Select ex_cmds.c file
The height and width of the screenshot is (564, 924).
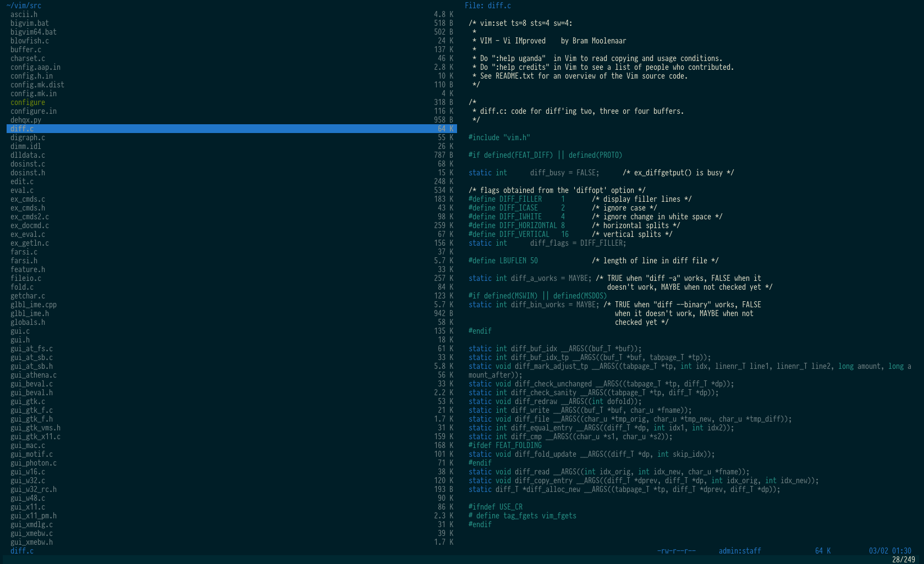pyautogui.click(x=232, y=199)
